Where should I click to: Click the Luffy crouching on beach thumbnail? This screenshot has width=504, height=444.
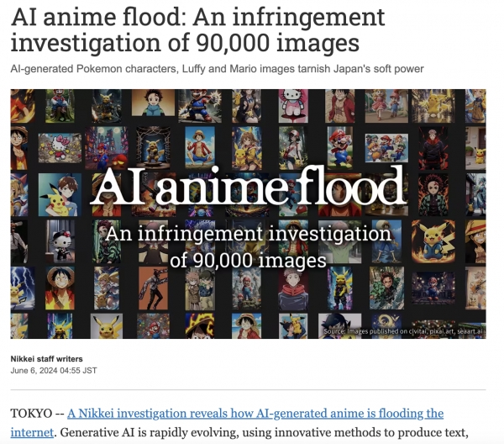pos(200,148)
